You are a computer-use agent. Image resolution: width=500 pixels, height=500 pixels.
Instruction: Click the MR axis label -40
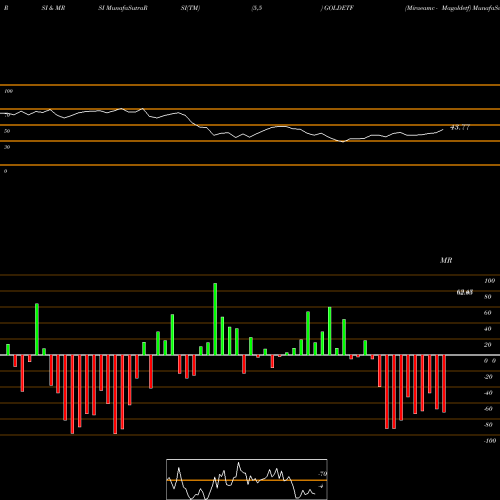pos(488,393)
